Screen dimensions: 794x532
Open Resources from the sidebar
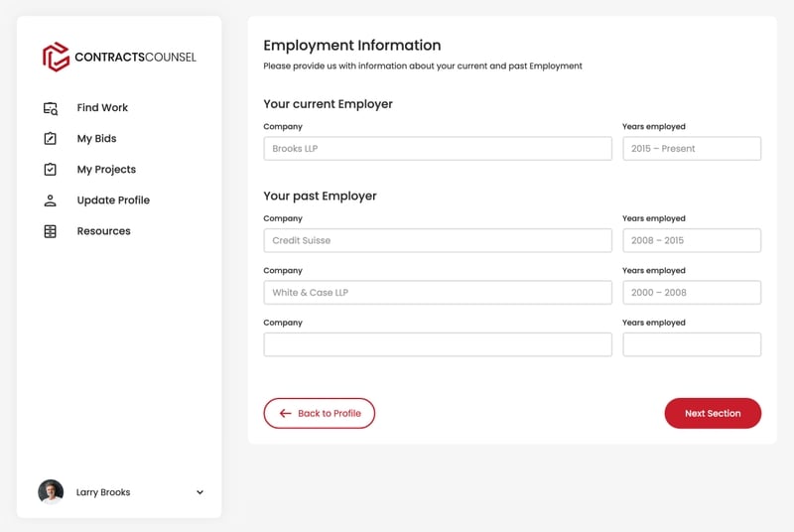click(103, 231)
